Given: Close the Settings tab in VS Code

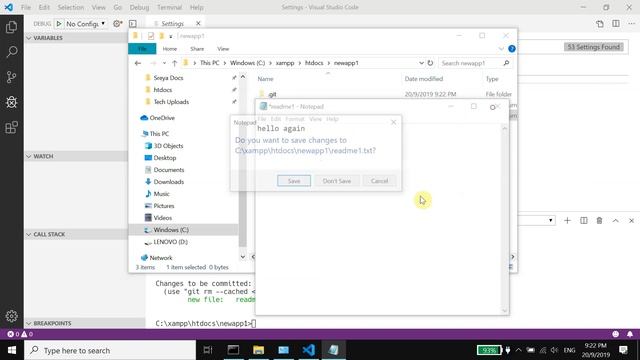Looking at the screenshot, I should coord(198,23).
